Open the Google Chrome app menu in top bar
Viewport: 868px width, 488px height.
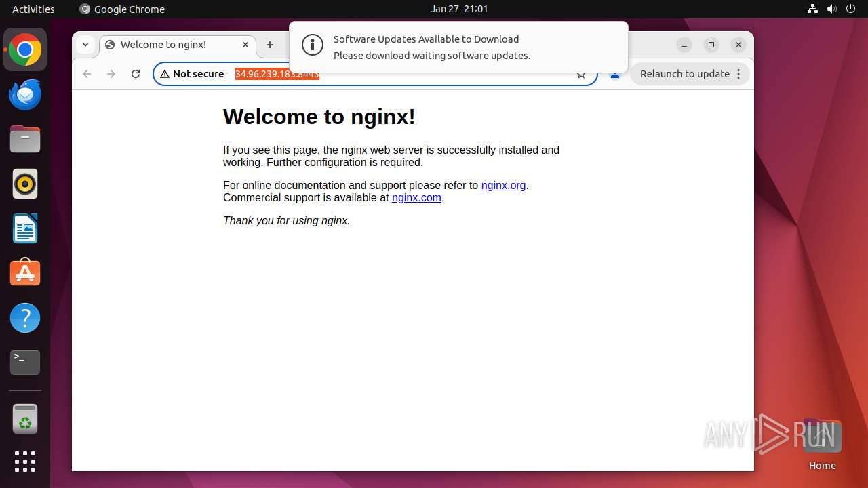(x=122, y=9)
